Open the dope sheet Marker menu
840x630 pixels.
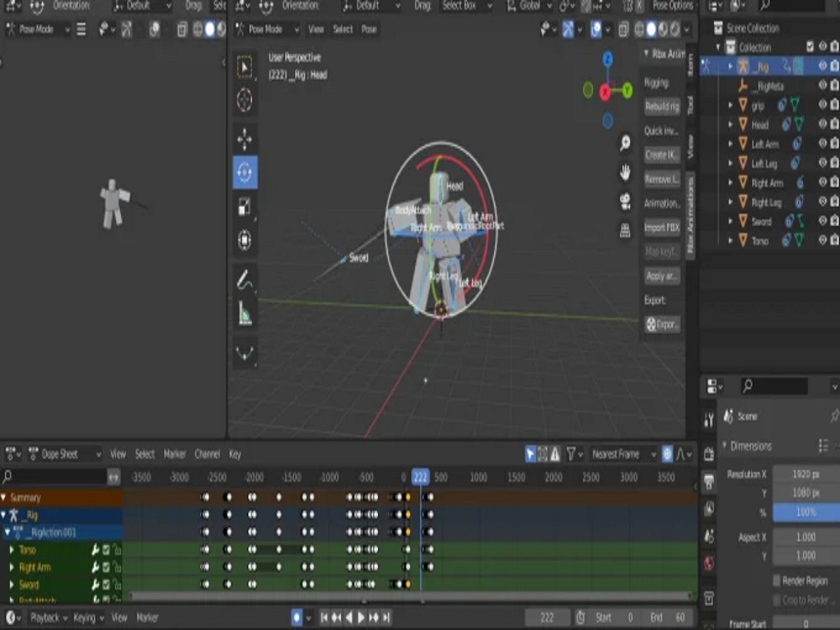[x=175, y=454]
